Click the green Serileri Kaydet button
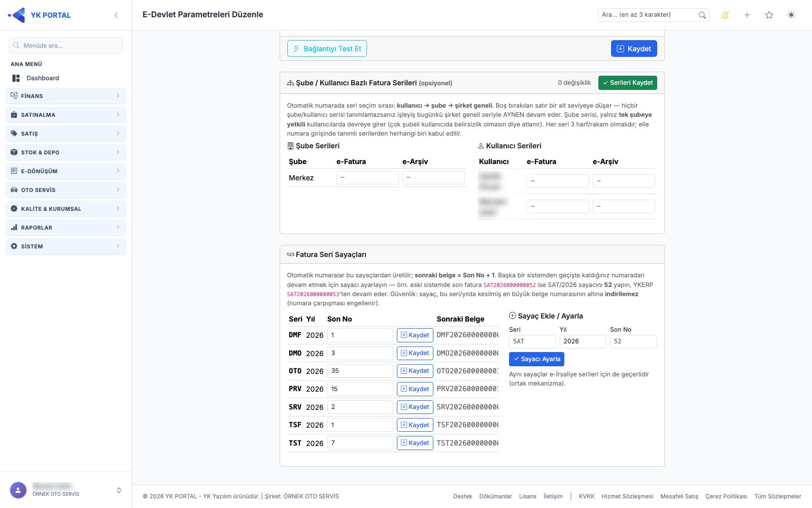 click(x=627, y=83)
